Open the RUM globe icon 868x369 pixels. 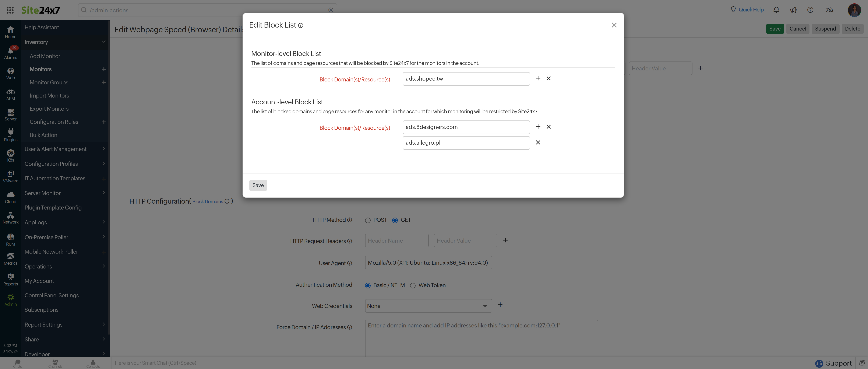pos(10,239)
